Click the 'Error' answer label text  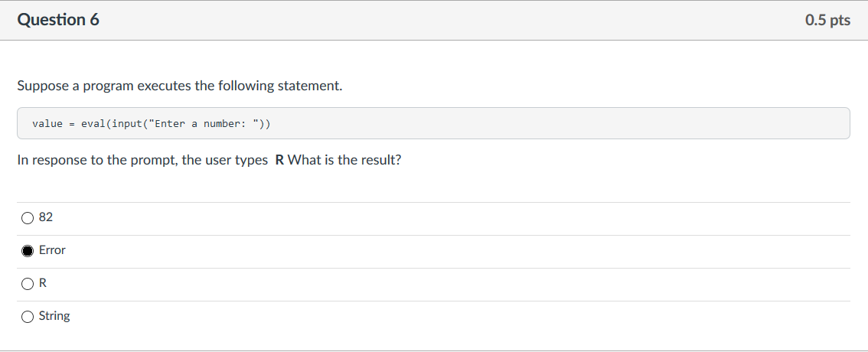[52, 250]
